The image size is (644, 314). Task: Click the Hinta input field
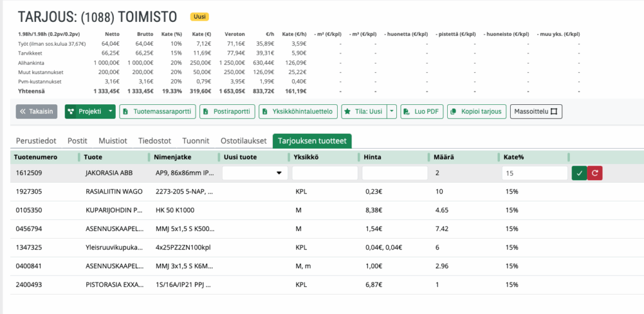tap(394, 173)
